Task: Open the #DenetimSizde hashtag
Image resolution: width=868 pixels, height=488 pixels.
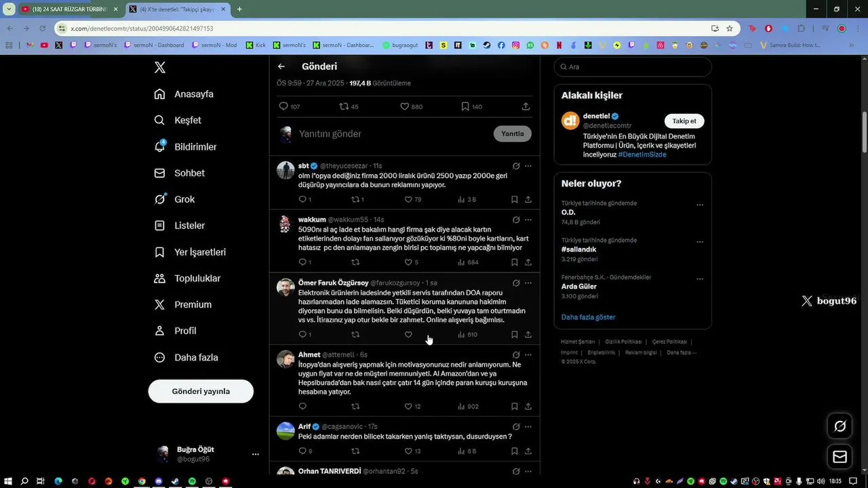Action: [642, 155]
